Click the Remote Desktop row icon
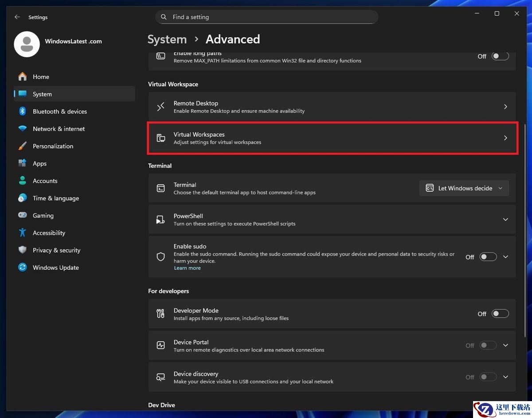This screenshot has height=418, width=532. (x=161, y=107)
